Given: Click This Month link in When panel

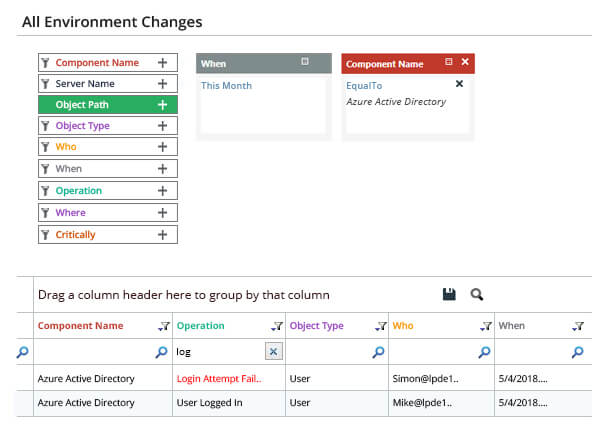Looking at the screenshot, I should pos(226,85).
